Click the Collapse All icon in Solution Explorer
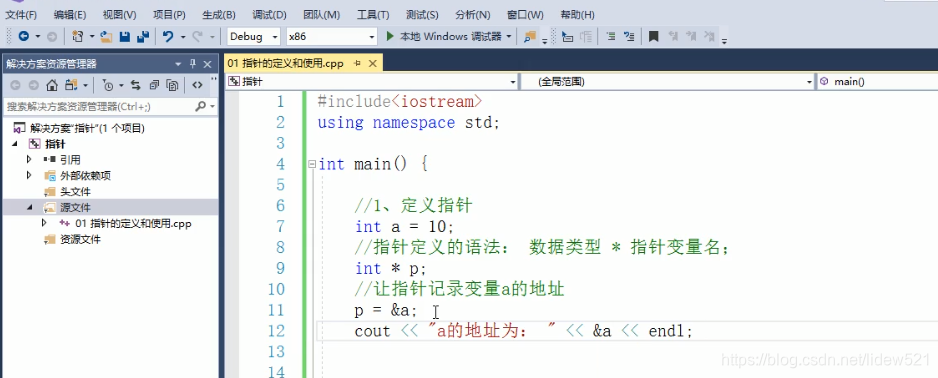 click(154, 86)
